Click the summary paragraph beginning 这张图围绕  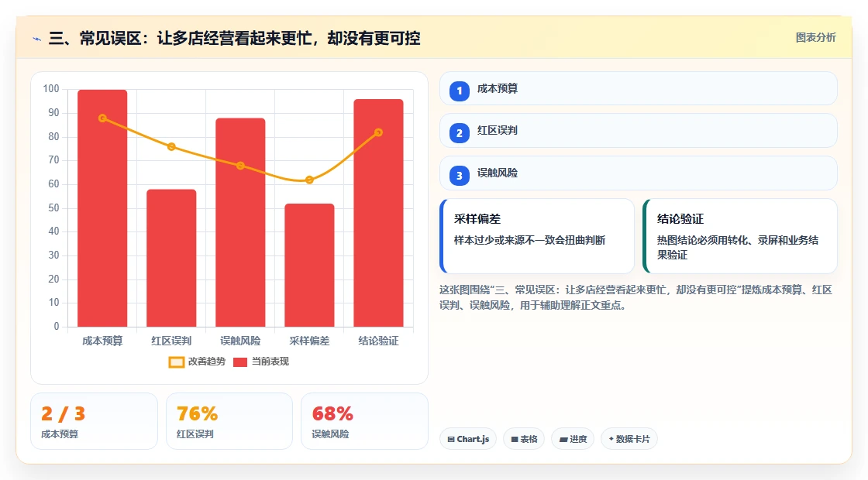coord(635,297)
